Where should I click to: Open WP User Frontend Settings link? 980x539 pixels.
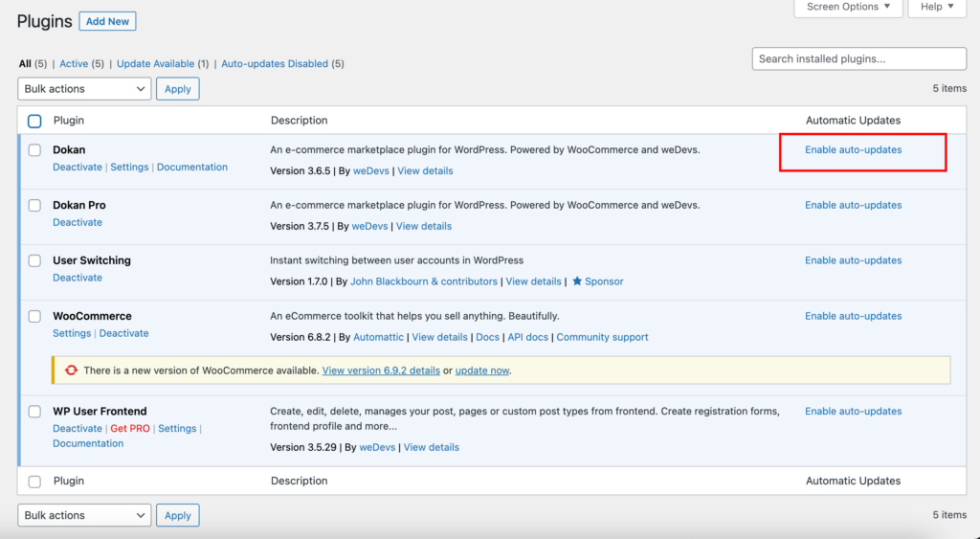coord(177,428)
